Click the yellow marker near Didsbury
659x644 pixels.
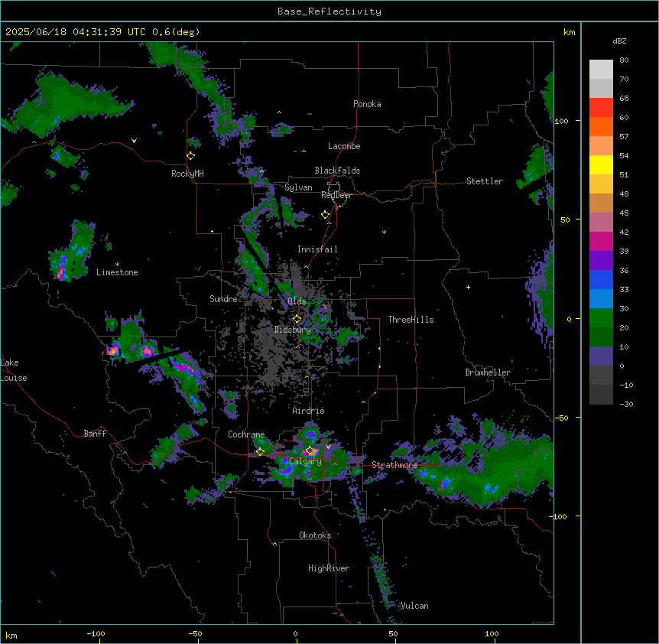click(297, 319)
